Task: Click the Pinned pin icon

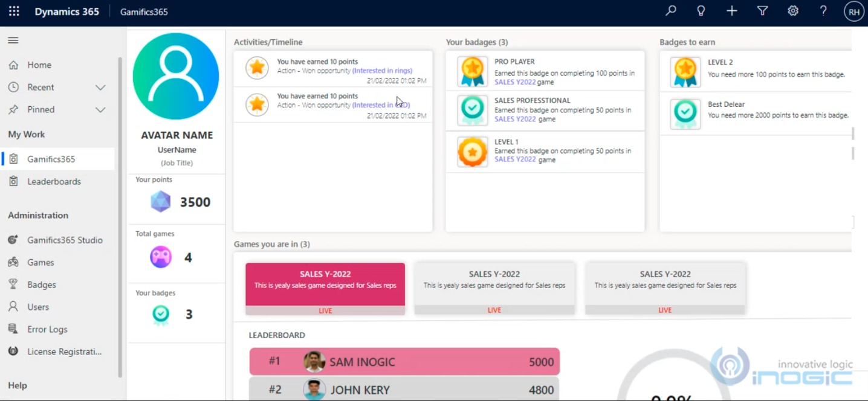Action: (13, 109)
